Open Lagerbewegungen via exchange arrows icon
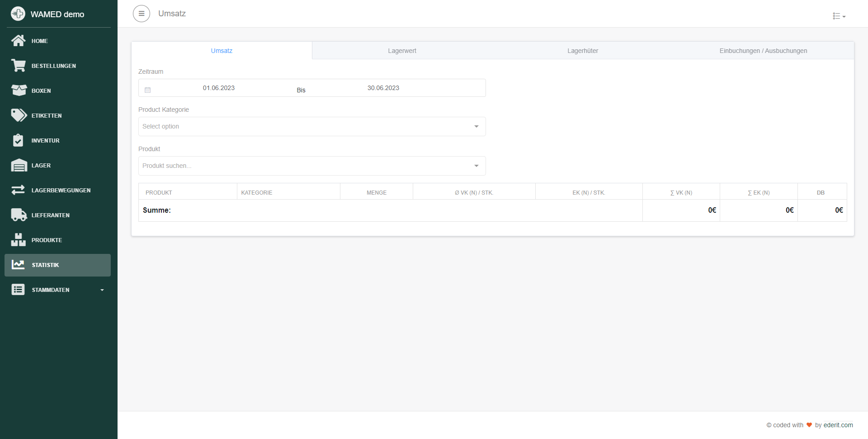This screenshot has width=868, height=439. [x=18, y=190]
